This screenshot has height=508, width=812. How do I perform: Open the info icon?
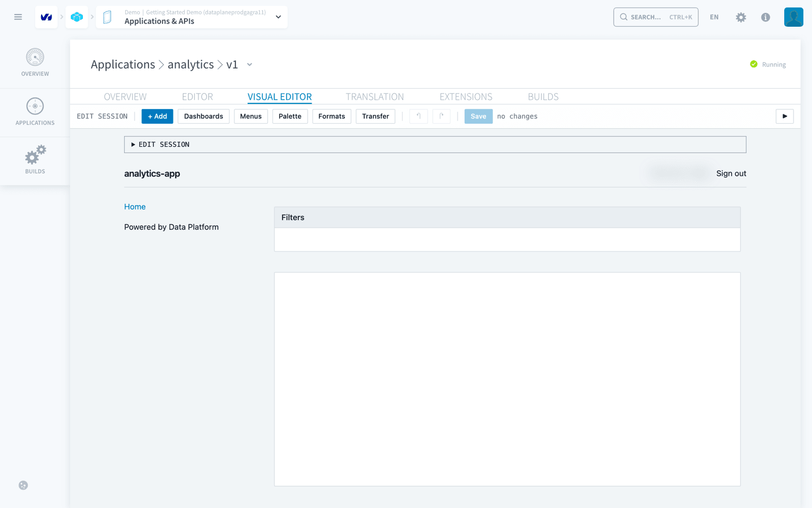click(x=766, y=17)
